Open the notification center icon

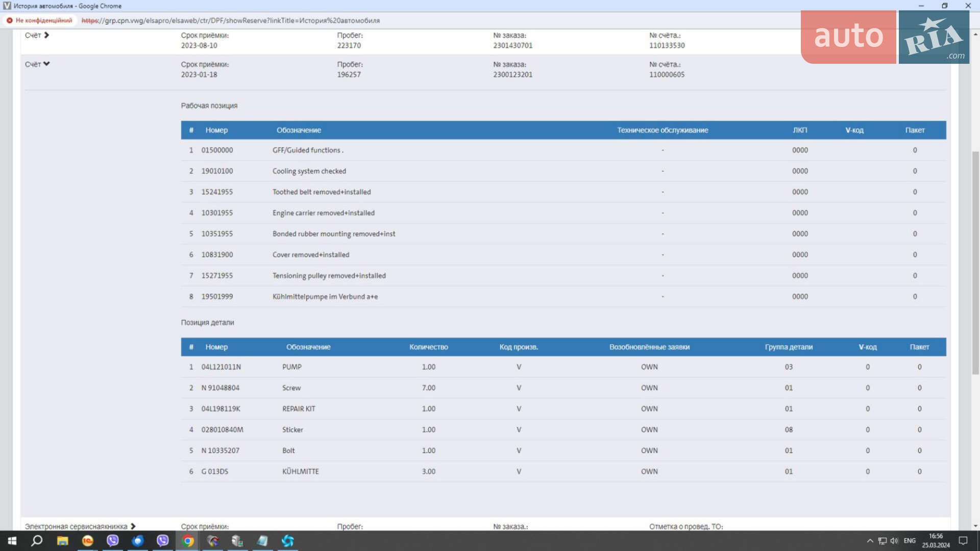(x=963, y=541)
